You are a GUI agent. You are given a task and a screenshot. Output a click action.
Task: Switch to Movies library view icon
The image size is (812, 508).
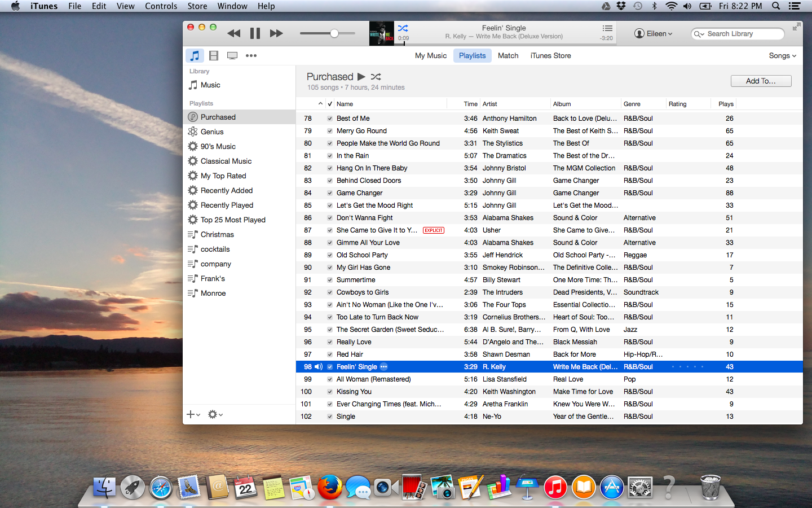pyautogui.click(x=214, y=55)
